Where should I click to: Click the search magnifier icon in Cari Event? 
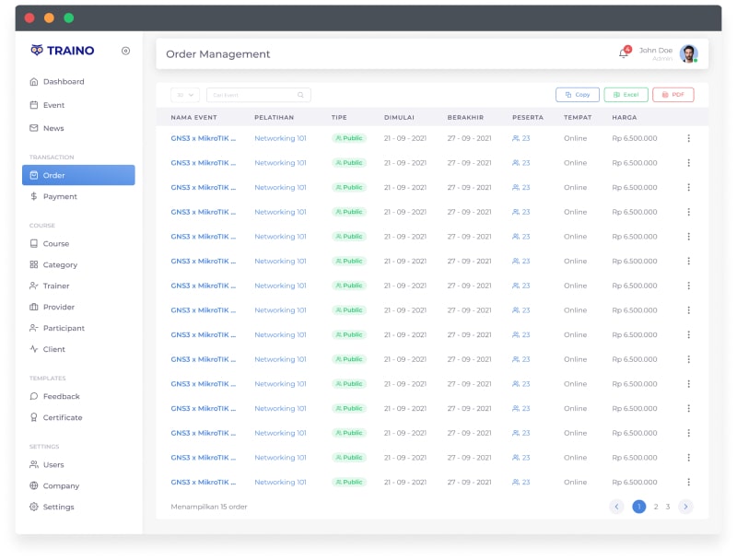(x=300, y=95)
